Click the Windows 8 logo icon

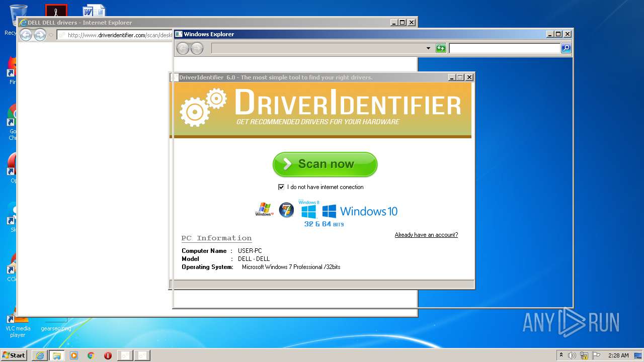coord(308,209)
